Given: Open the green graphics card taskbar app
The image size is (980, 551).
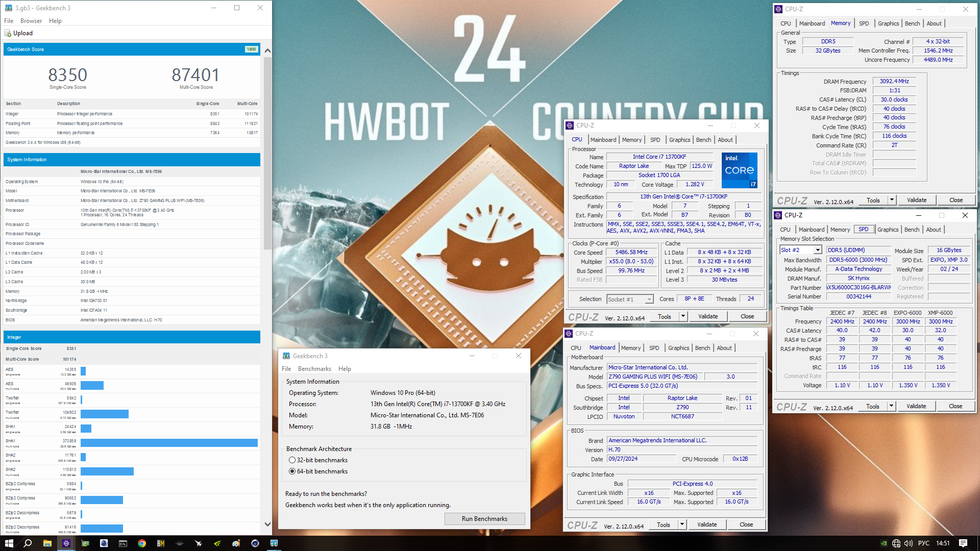Looking at the screenshot, I should (x=85, y=543).
